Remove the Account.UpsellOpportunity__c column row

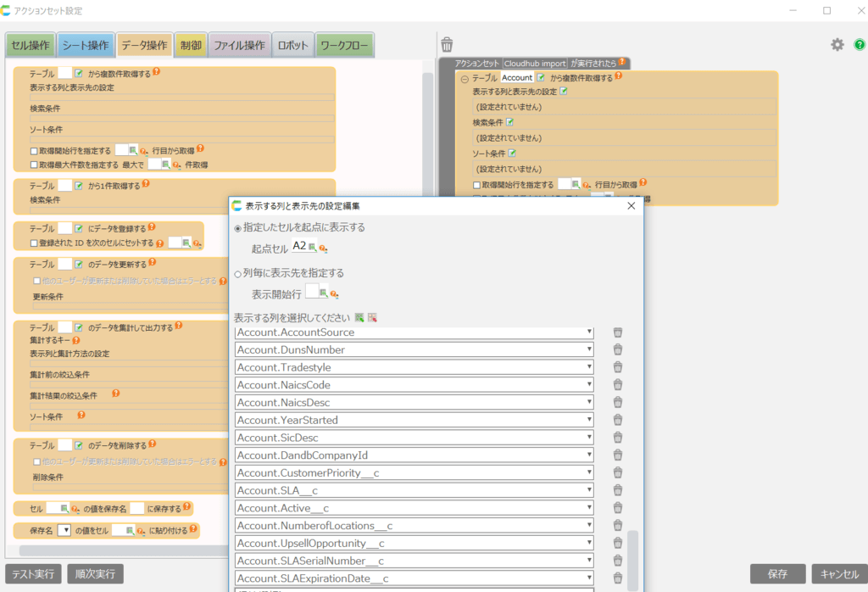click(x=618, y=543)
